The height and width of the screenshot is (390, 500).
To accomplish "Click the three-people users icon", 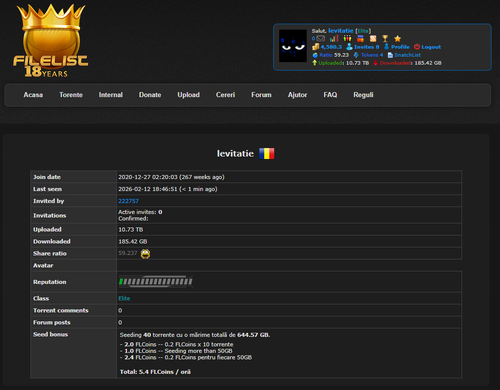I will [x=347, y=38].
